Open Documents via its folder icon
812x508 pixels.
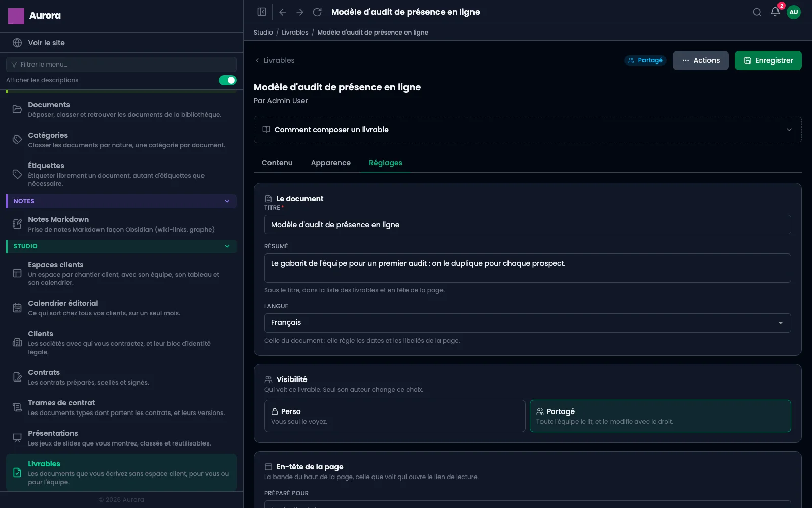click(x=17, y=109)
